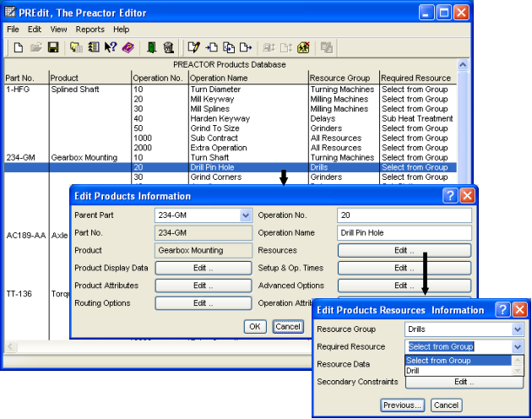Click the Resource Group column header

(339, 78)
